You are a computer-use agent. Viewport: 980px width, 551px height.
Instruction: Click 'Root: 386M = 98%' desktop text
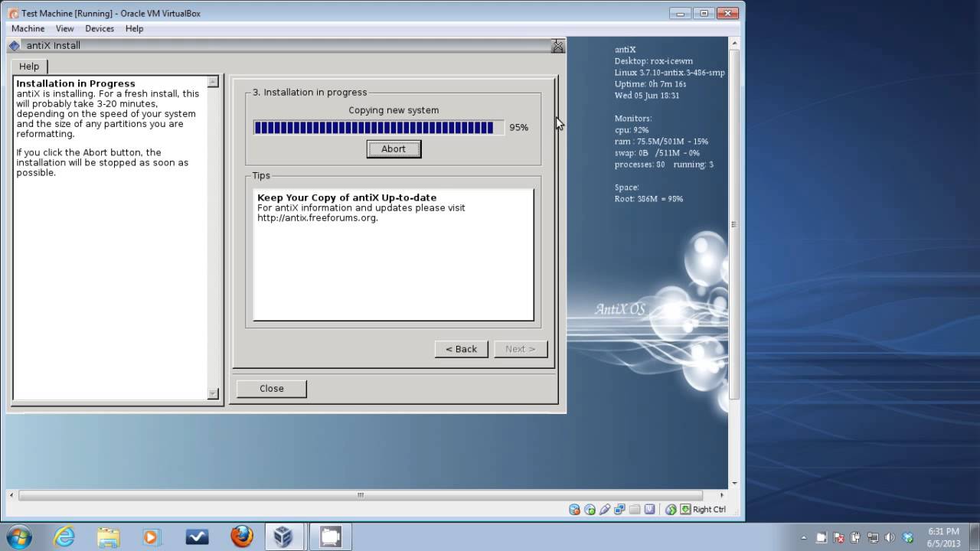pos(648,199)
